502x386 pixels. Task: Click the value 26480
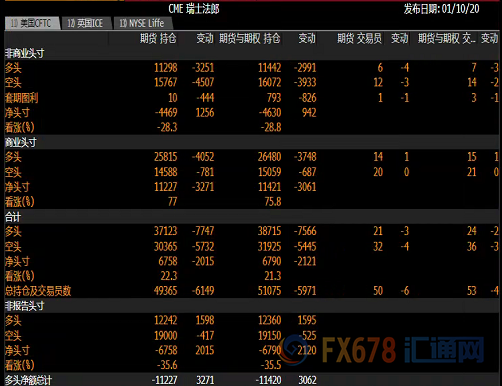(270, 157)
